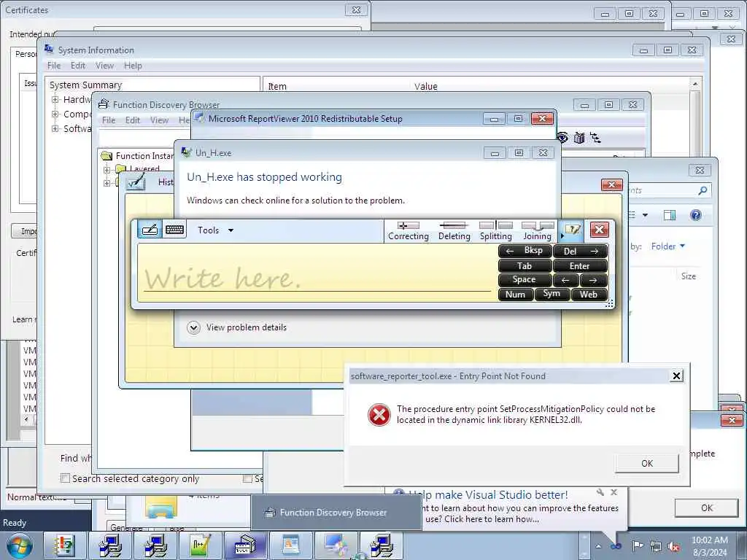
Task: Open the Web quick keys pad
Action: [589, 295]
